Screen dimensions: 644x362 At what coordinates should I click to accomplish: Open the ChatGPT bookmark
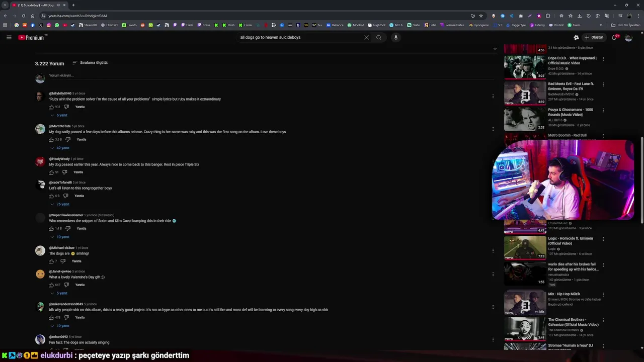tap(109, 25)
